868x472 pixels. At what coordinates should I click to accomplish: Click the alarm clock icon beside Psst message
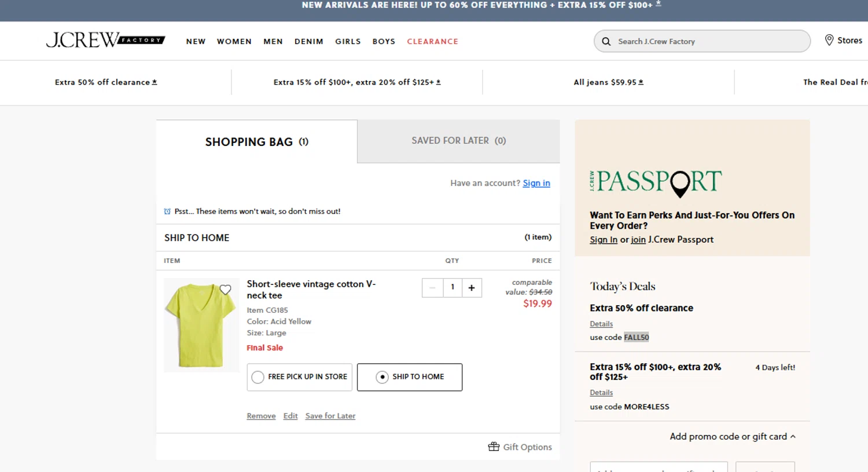click(x=167, y=211)
